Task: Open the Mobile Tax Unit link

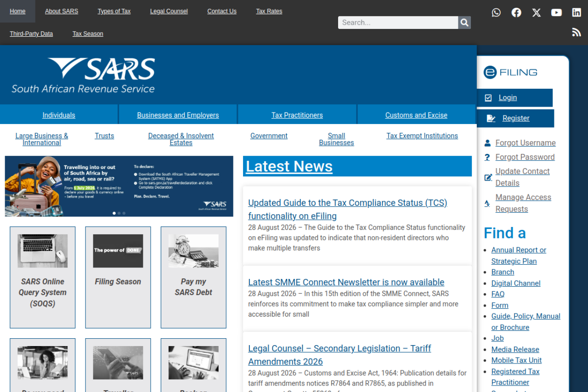Action: [517, 360]
